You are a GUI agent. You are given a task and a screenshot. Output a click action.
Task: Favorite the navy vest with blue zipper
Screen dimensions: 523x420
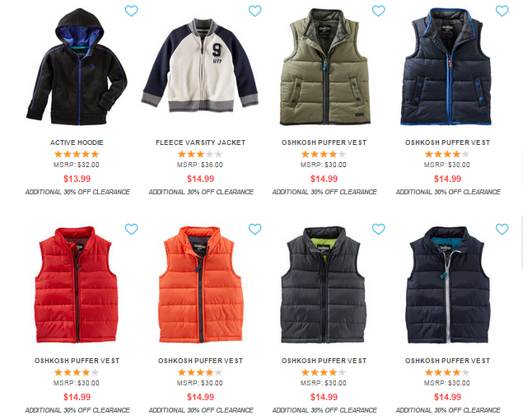pos(502,11)
